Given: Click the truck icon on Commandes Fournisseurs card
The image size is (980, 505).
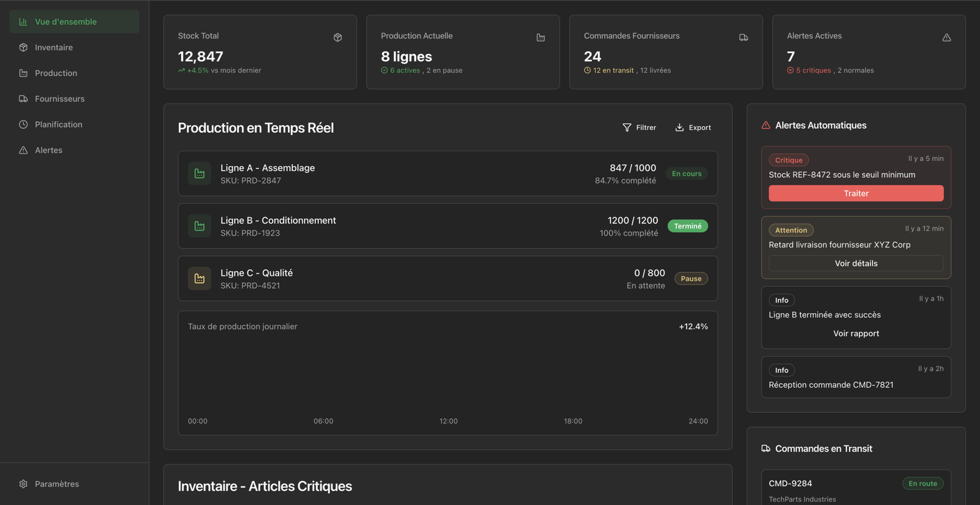Looking at the screenshot, I should click(744, 37).
